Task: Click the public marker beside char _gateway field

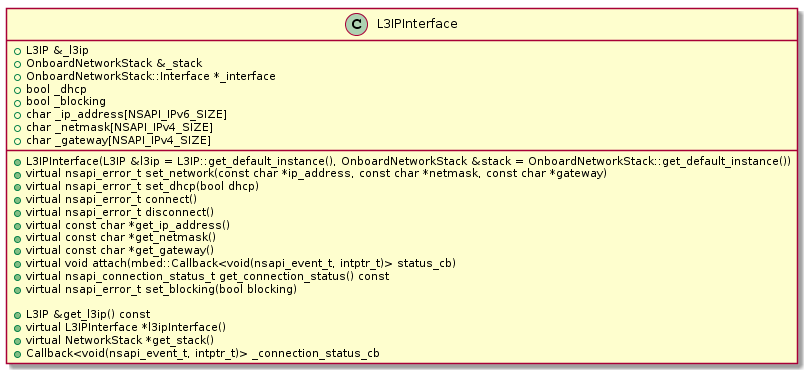Action: [17, 141]
